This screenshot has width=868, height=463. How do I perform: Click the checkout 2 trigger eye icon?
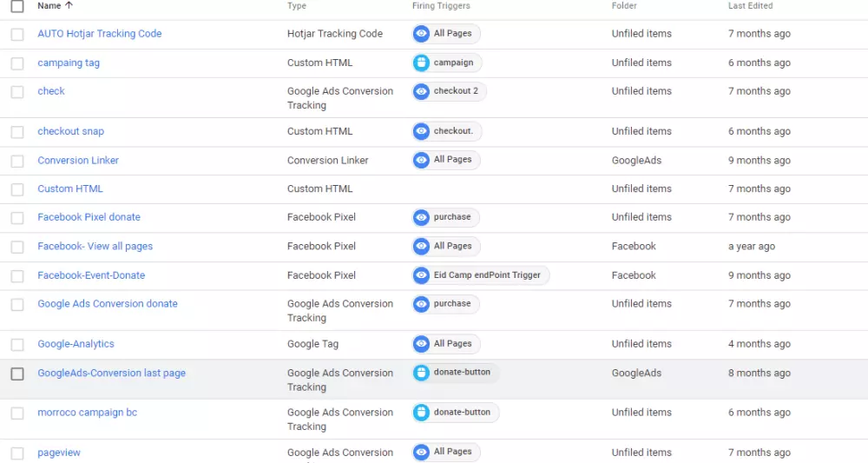pos(421,91)
